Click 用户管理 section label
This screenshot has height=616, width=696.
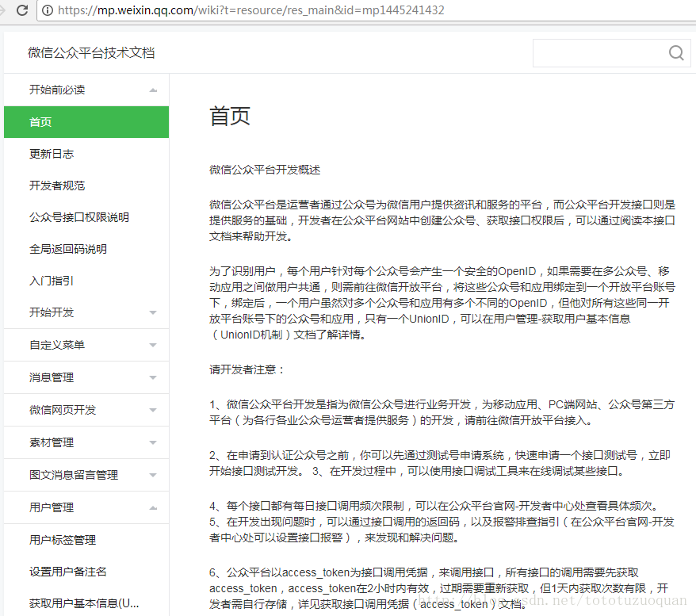pyautogui.click(x=52, y=507)
